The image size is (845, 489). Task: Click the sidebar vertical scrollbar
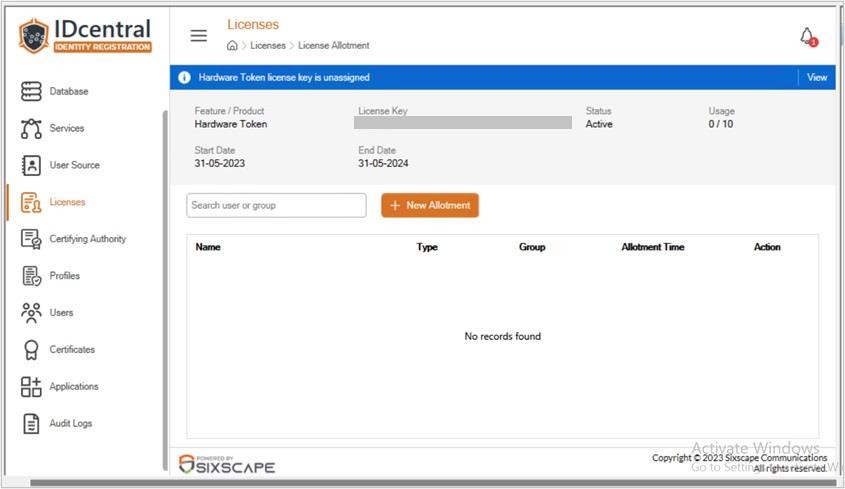(165, 290)
